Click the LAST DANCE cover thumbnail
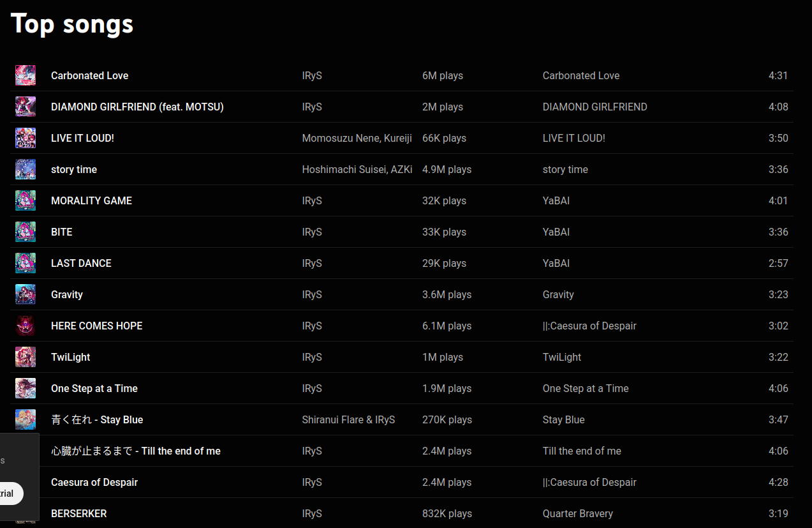Screen dimensions: 812x528 (x=26, y=263)
